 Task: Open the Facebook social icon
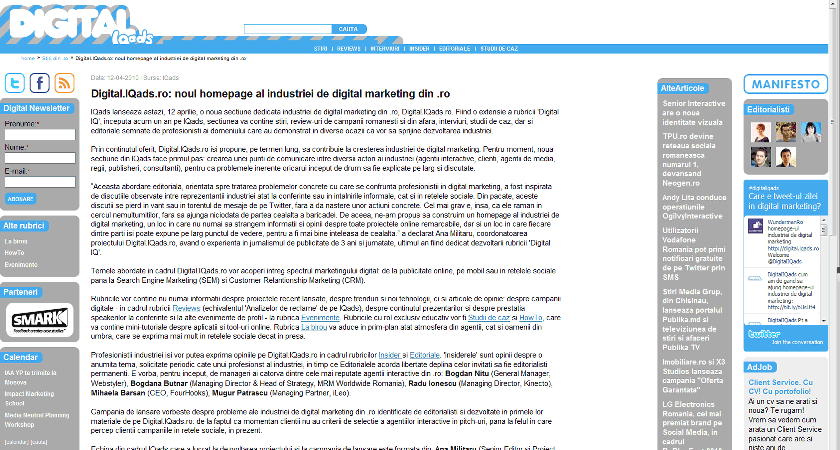40,83
